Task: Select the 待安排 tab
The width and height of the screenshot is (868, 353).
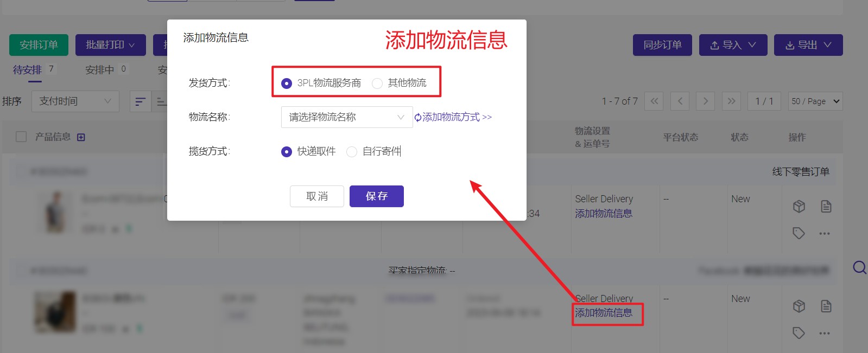Action: pyautogui.click(x=27, y=70)
